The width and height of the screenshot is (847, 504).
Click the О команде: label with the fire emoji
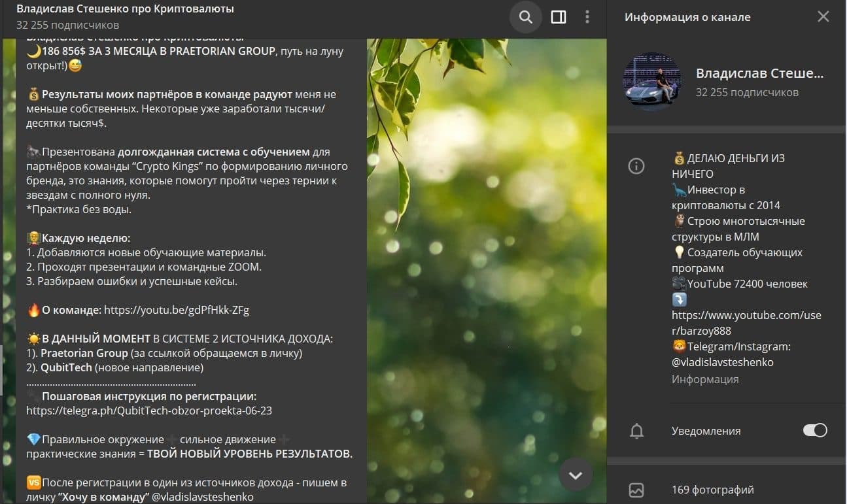pos(64,310)
